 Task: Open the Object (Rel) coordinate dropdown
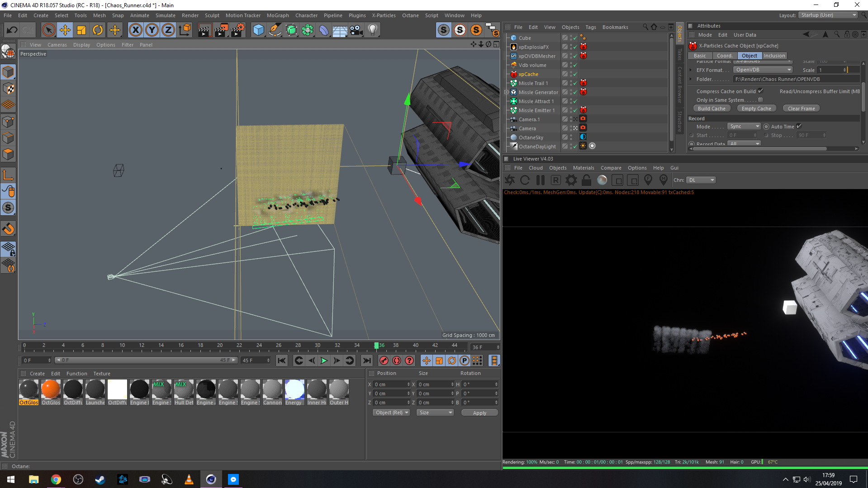[391, 412]
